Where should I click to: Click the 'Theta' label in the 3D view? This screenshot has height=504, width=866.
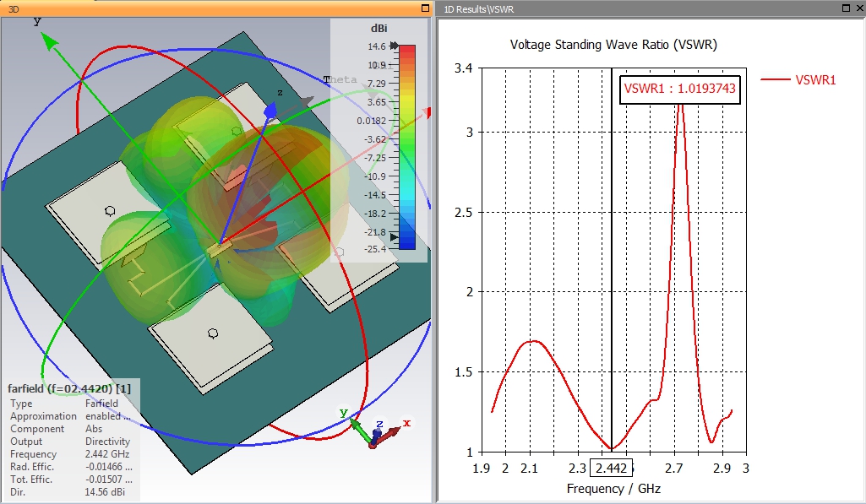pyautogui.click(x=340, y=79)
